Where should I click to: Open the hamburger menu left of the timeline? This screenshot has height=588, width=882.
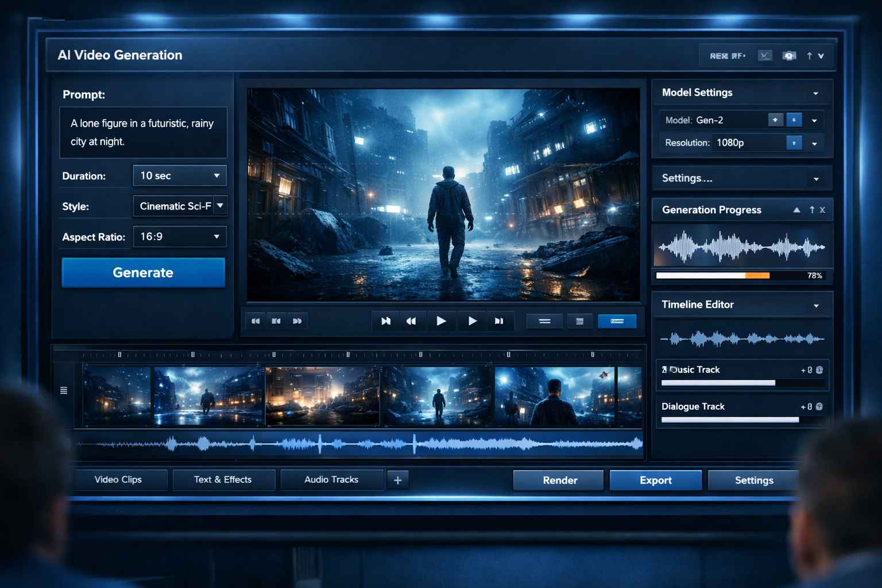coord(64,390)
